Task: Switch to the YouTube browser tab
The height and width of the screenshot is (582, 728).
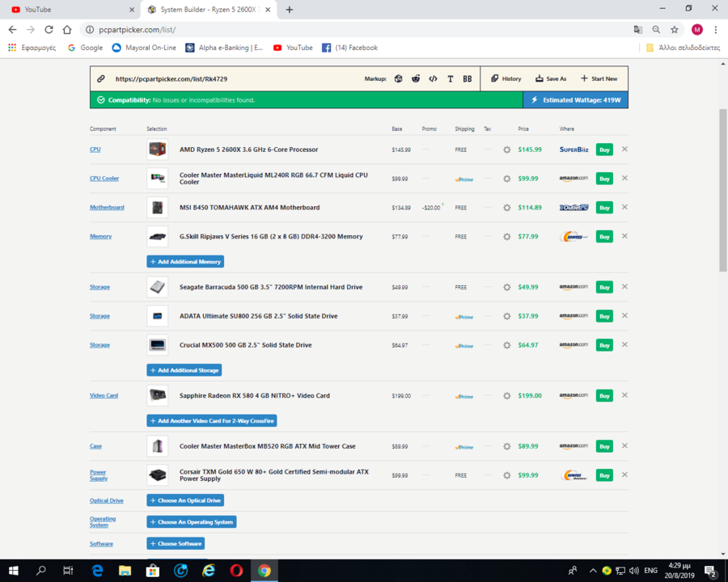Action: (70, 10)
